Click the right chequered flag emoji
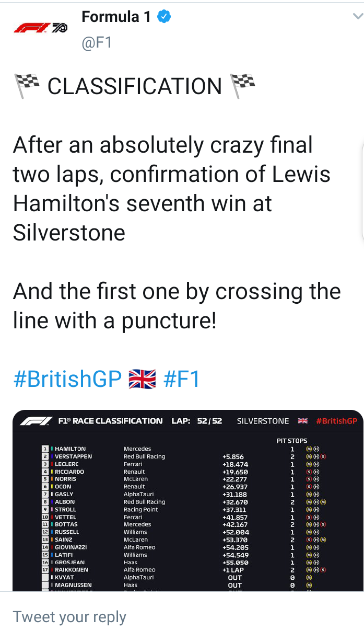364x630 pixels. (242, 86)
